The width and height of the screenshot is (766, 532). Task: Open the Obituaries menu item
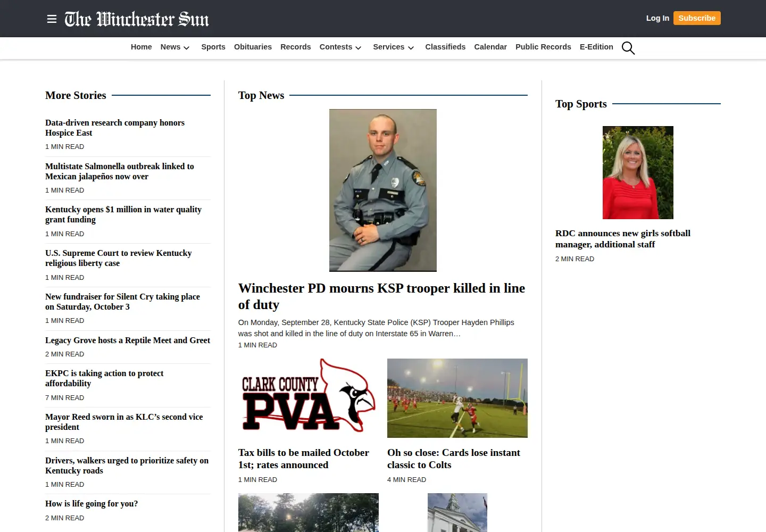[x=253, y=47]
